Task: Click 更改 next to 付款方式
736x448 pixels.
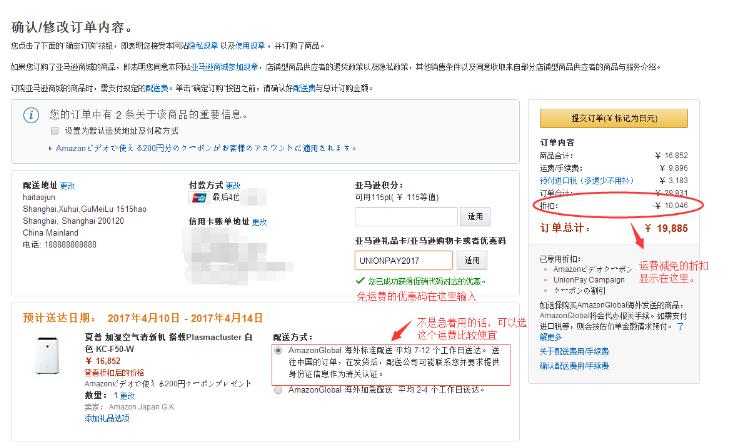Action: (x=233, y=185)
